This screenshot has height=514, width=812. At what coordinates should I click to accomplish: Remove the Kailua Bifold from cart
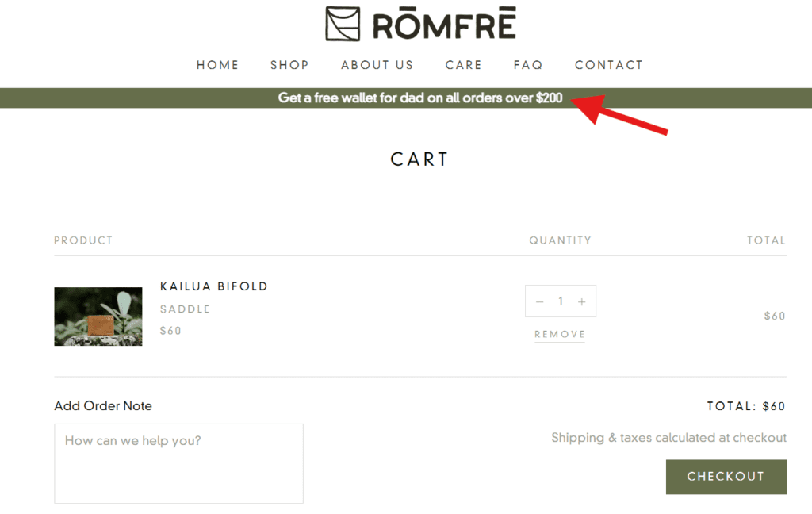[x=560, y=335]
